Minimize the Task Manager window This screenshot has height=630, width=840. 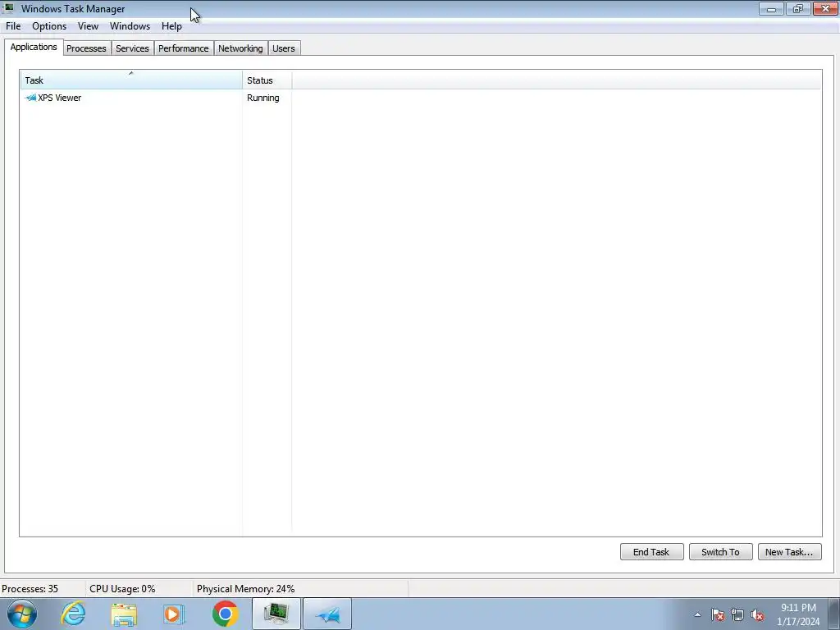(771, 8)
